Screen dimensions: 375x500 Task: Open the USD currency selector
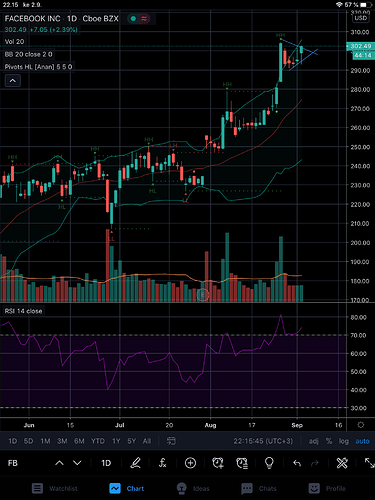click(360, 18)
